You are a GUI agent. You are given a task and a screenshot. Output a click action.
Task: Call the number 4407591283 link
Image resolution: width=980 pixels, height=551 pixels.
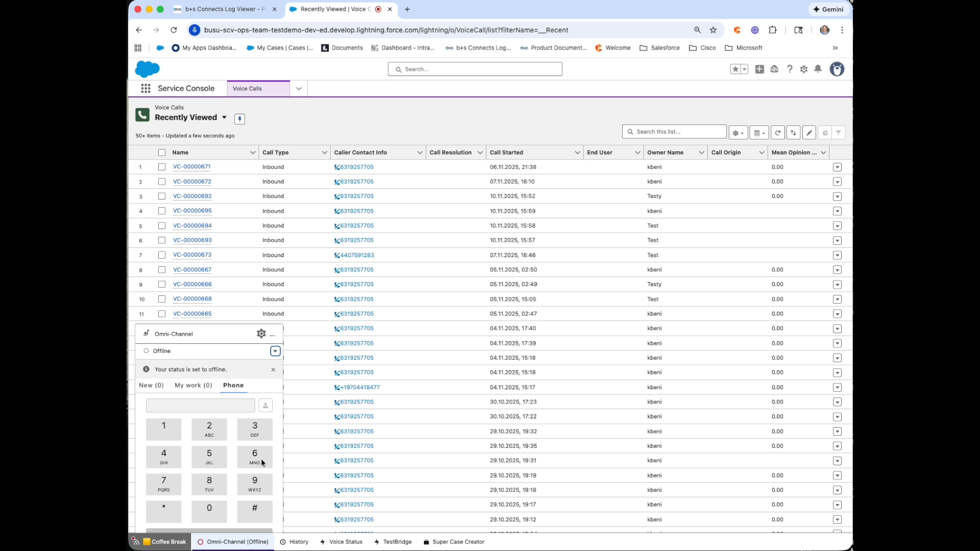(357, 255)
